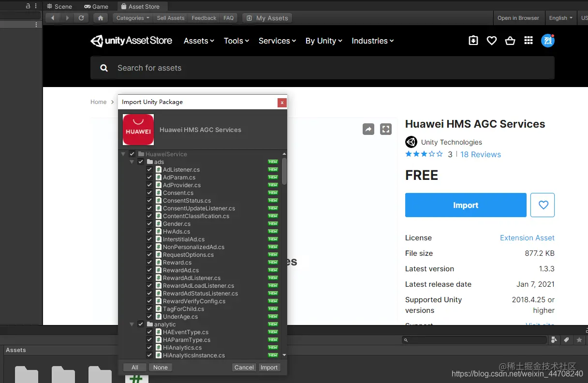The image size is (588, 383).
Task: Go back in Asset Store browser
Action: (53, 18)
